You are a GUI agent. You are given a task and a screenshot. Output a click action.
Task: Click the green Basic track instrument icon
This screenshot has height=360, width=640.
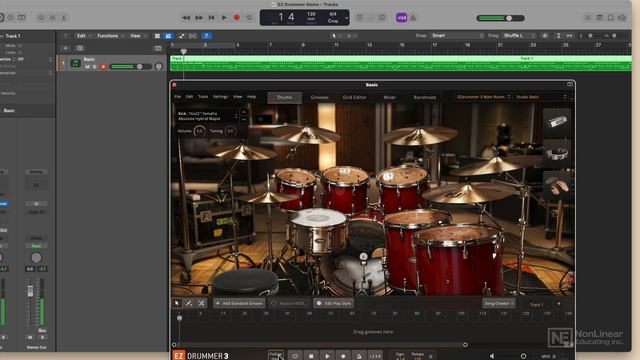(x=76, y=63)
